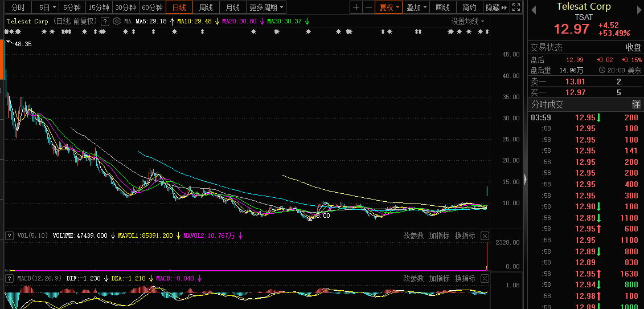
Task: Click the +53.49% change percentage
Action: point(614,33)
